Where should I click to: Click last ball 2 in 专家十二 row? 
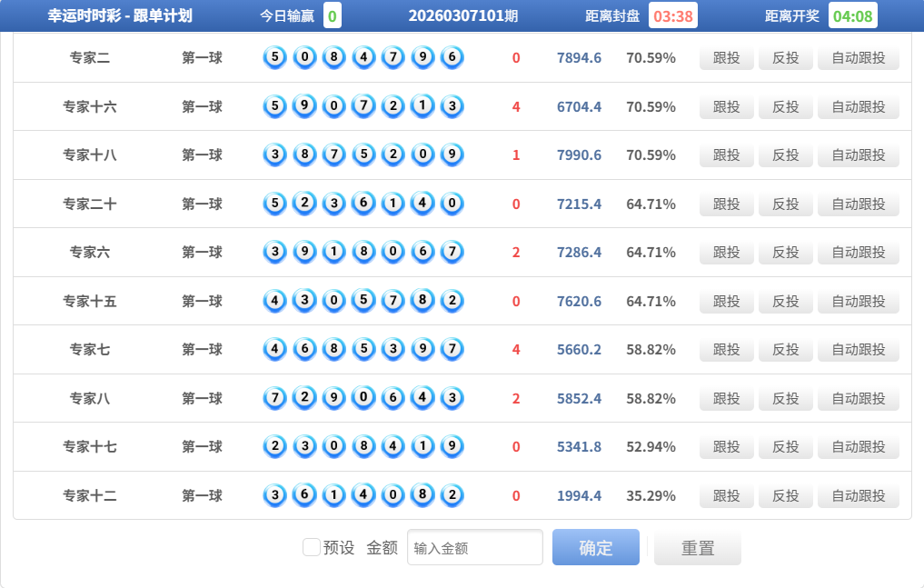point(452,496)
